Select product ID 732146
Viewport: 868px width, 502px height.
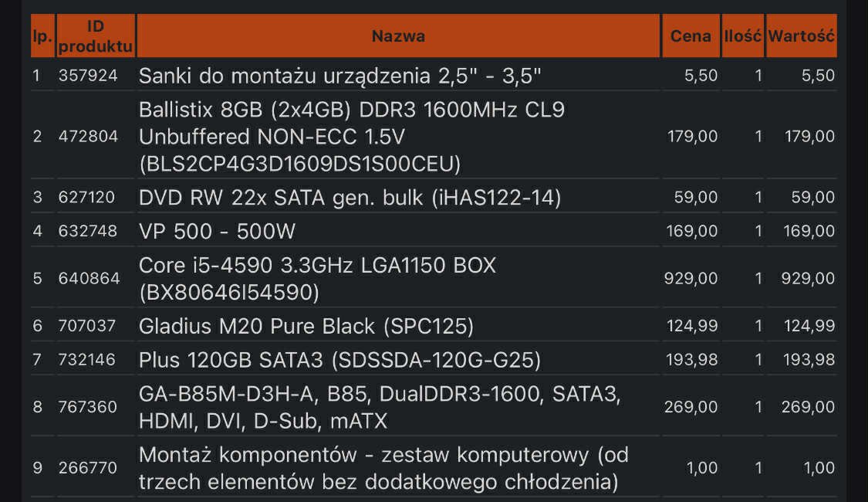click(86, 360)
